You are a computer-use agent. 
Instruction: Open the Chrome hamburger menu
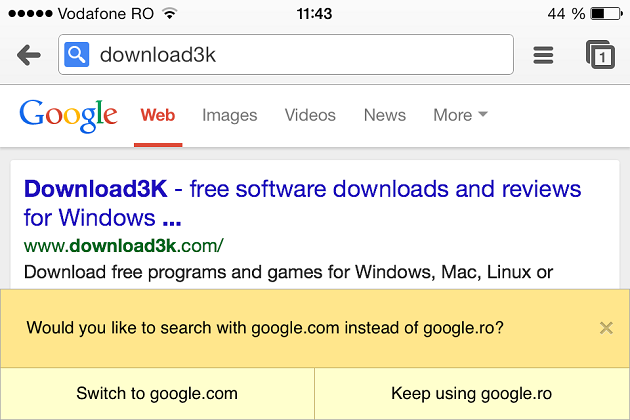[543, 55]
